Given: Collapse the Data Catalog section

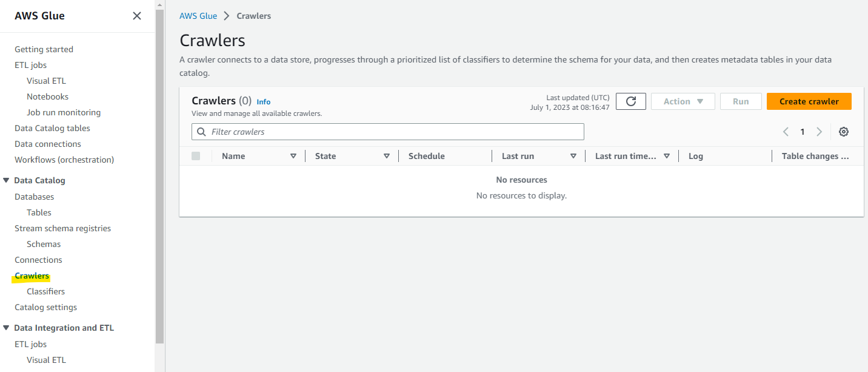Looking at the screenshot, I should point(6,180).
